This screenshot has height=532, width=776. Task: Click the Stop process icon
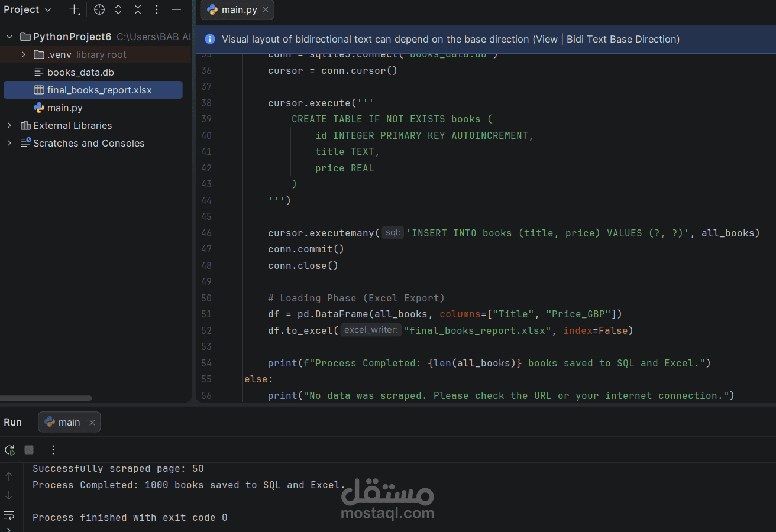pyautogui.click(x=29, y=450)
